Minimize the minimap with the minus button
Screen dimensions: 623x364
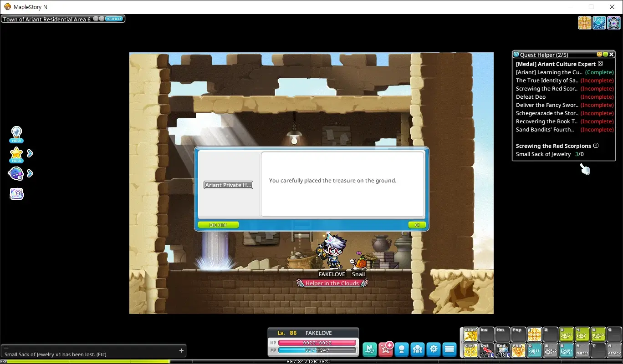(x=96, y=19)
